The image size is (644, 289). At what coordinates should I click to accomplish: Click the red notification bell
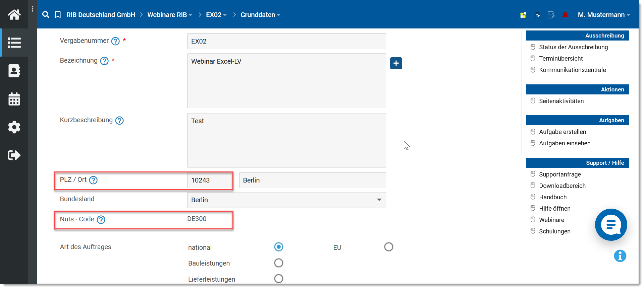point(565,15)
